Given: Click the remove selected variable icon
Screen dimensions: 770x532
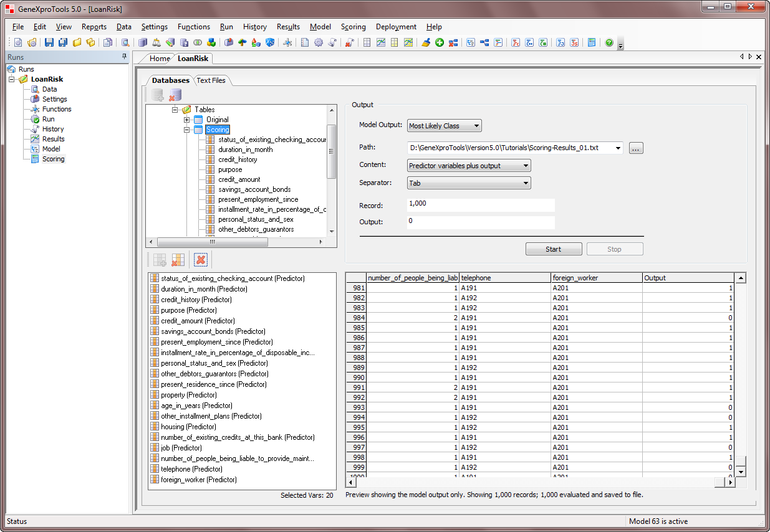Looking at the screenshot, I should (x=178, y=260).
